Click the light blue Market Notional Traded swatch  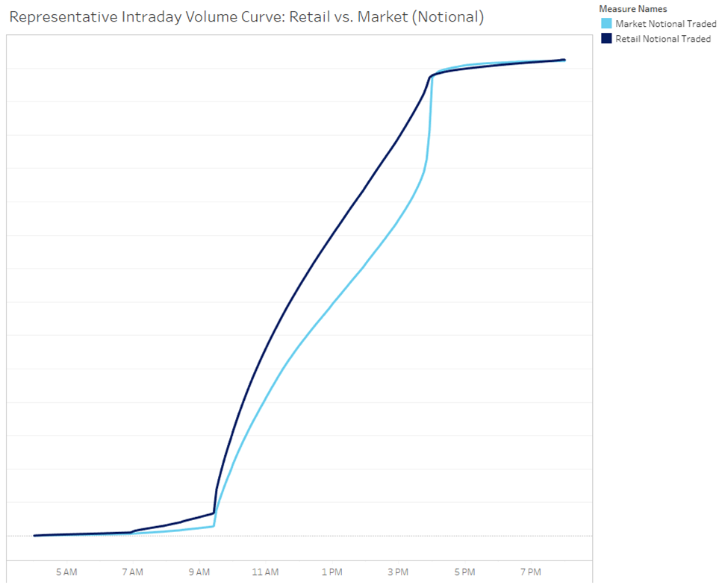[x=606, y=24]
